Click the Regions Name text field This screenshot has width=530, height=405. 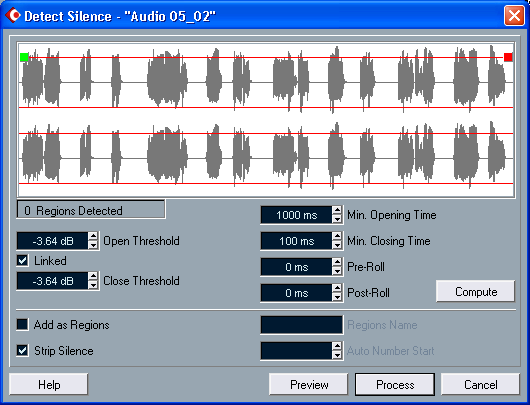302,325
